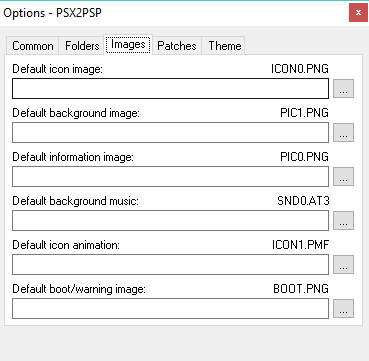Click the PIC0.PNG label
The height and width of the screenshot is (361, 369).
(x=304, y=157)
